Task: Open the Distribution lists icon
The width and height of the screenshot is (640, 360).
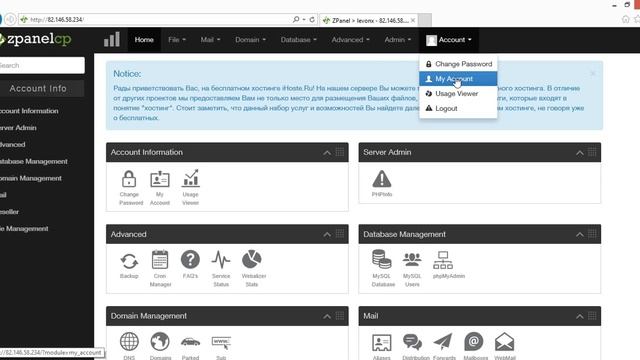Action: point(412,342)
